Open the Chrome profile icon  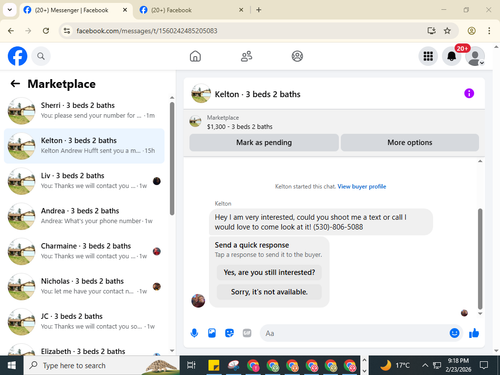click(471, 31)
